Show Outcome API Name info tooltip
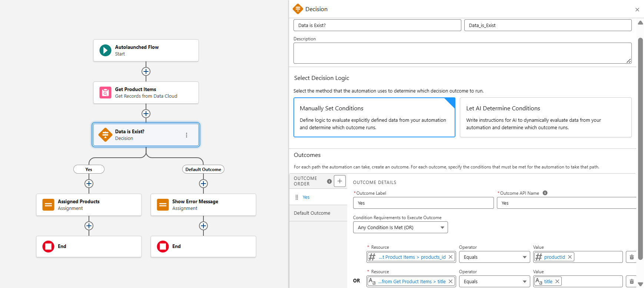The height and width of the screenshot is (288, 644). [x=545, y=193]
